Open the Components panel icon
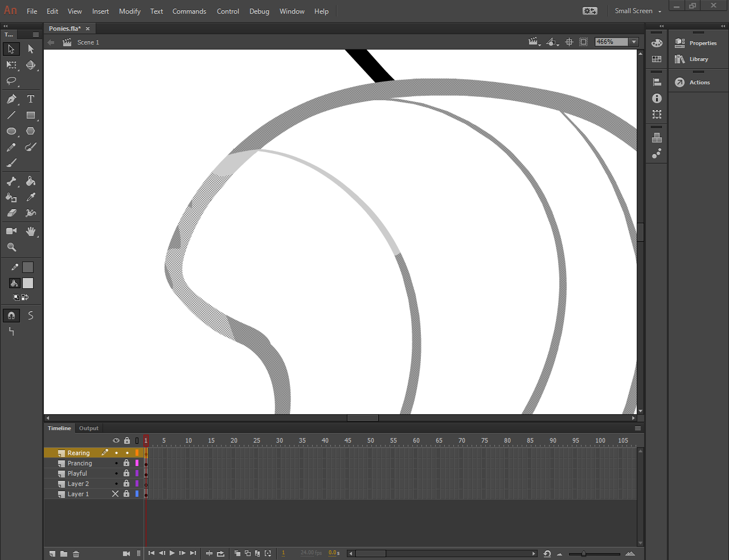729x560 pixels. click(x=657, y=137)
